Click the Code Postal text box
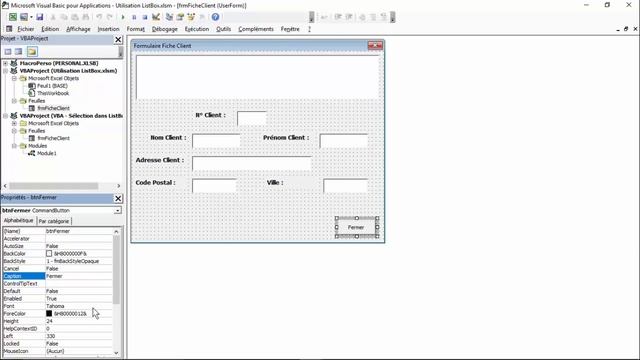The height and width of the screenshot is (360, 640). point(214,186)
